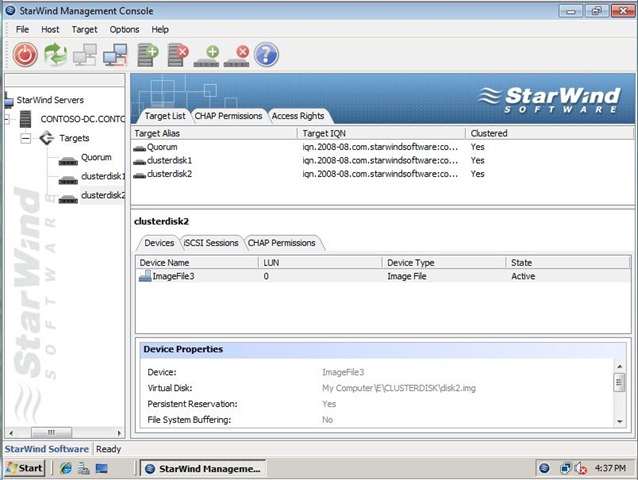Click StarWind Manageme... taskbar button
This screenshot has height=480, width=638.
coord(203,468)
